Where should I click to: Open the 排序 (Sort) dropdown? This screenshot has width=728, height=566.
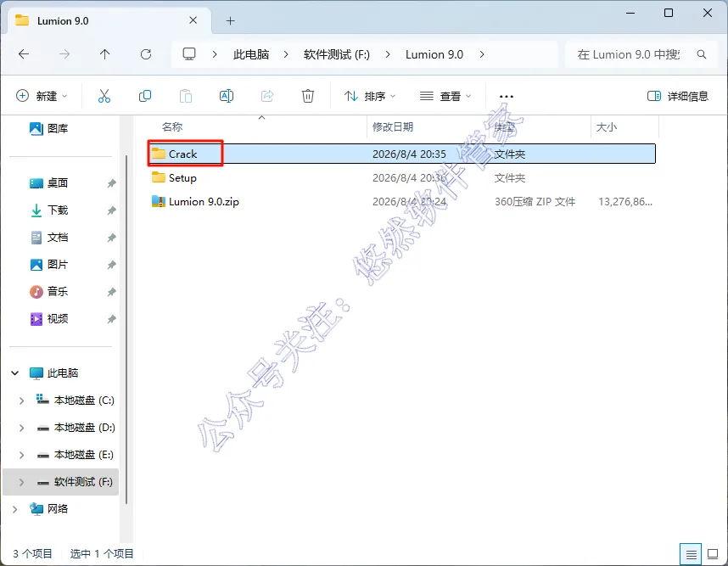coord(370,96)
